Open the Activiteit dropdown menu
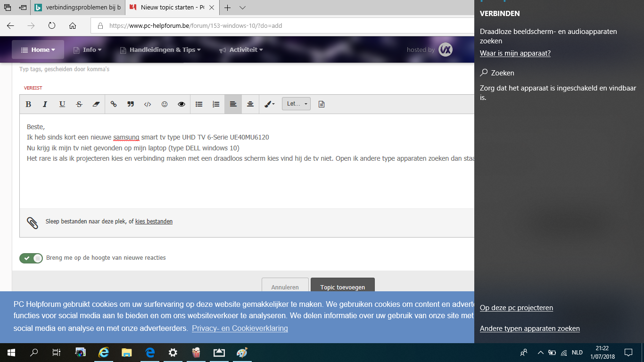This screenshot has height=362, width=644. point(241,49)
